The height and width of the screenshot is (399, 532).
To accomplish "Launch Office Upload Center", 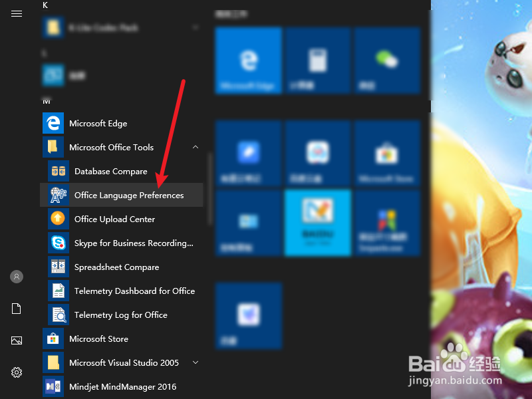I will [122, 219].
